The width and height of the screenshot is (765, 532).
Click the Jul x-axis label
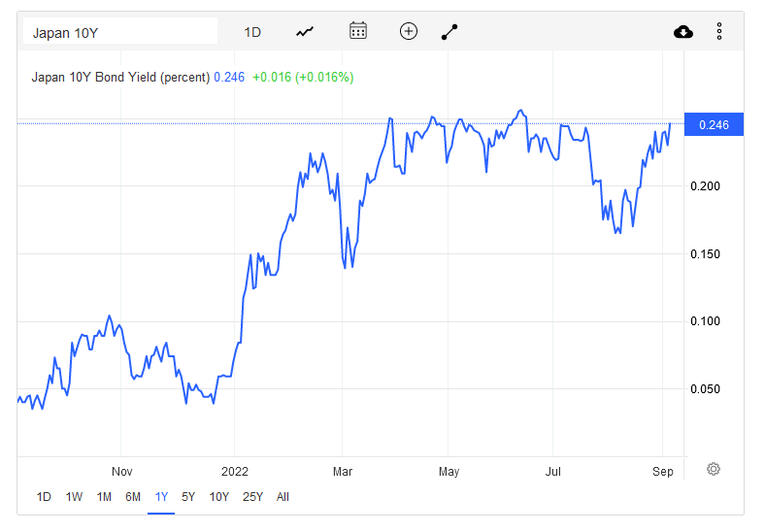(x=552, y=472)
